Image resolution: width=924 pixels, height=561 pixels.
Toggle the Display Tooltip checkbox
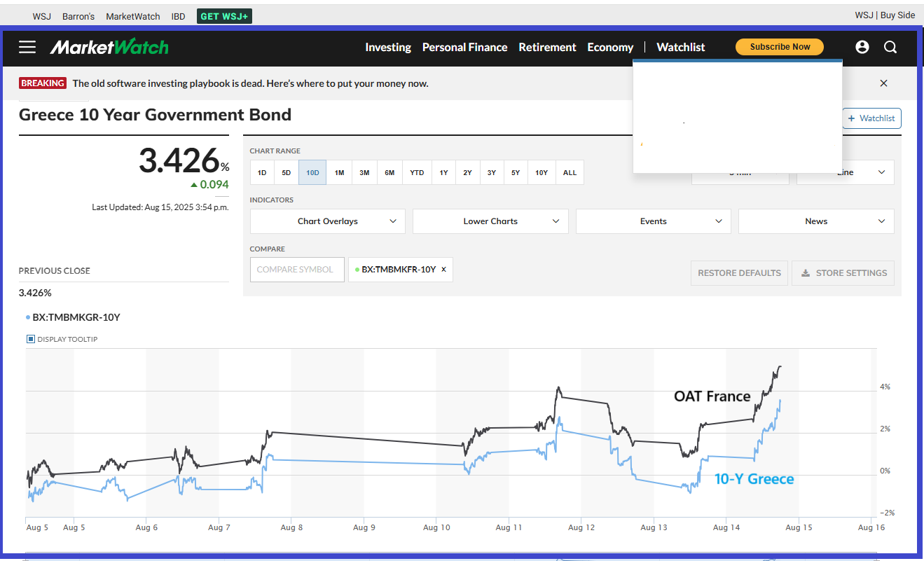(x=31, y=339)
